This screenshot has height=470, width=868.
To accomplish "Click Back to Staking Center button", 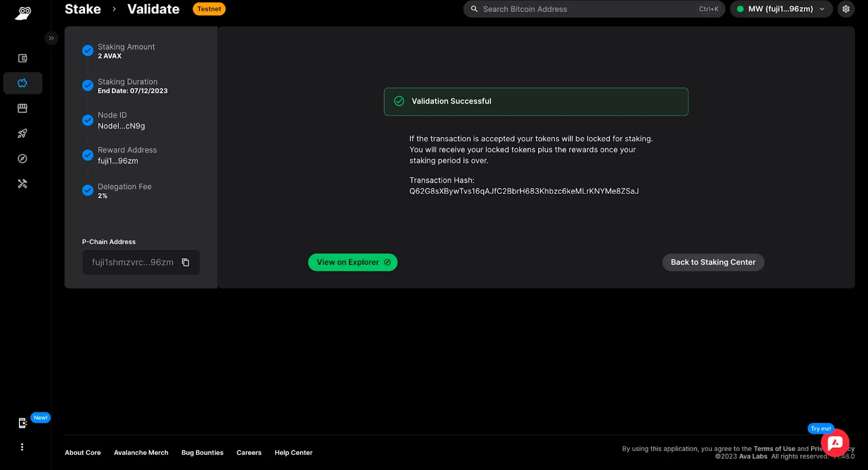I will pos(713,262).
